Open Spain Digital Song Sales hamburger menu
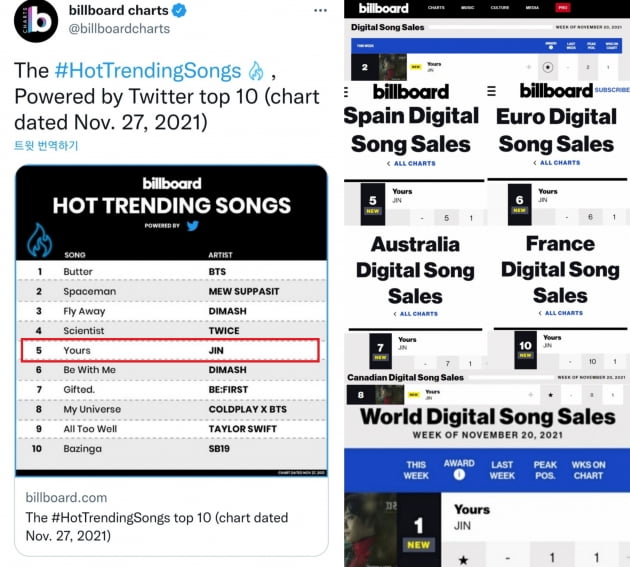The width and height of the screenshot is (630, 567). [x=346, y=93]
